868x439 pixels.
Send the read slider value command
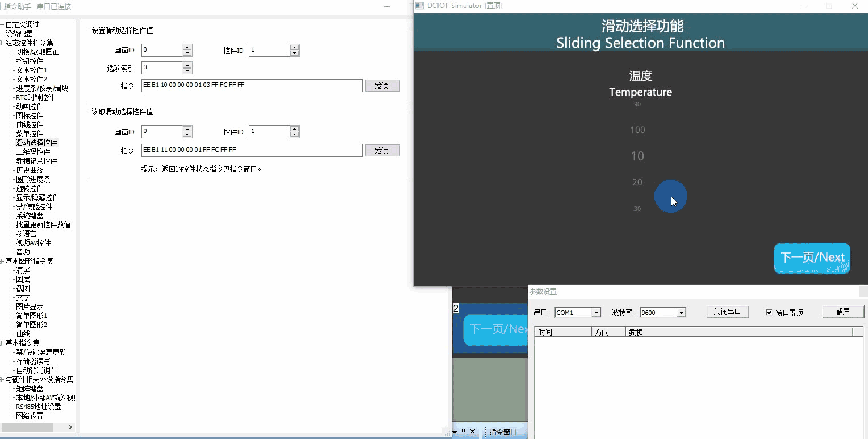(382, 151)
